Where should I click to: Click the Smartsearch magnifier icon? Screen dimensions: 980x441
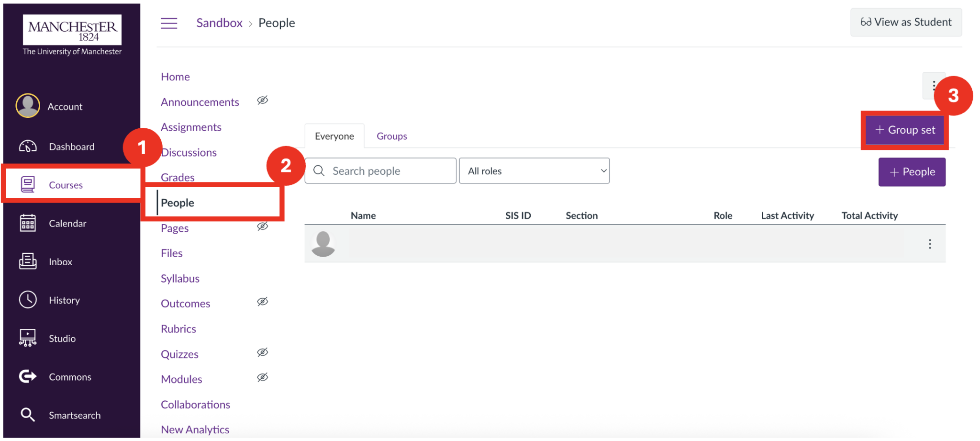point(27,415)
